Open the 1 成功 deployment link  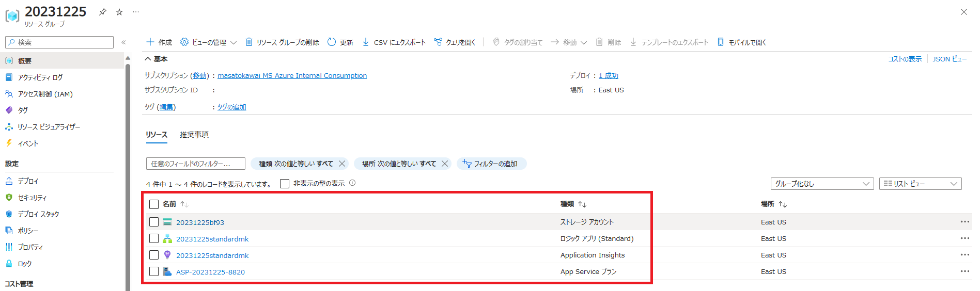609,75
